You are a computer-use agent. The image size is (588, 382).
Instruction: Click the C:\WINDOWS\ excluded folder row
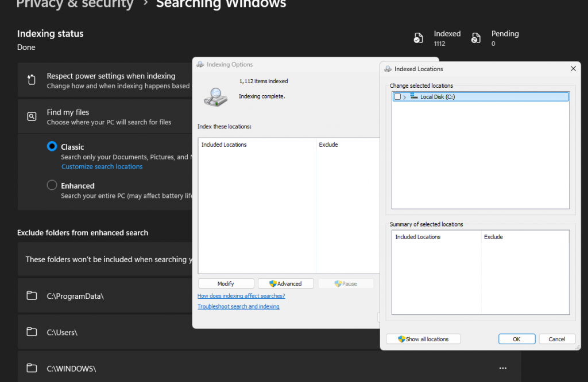pos(269,368)
